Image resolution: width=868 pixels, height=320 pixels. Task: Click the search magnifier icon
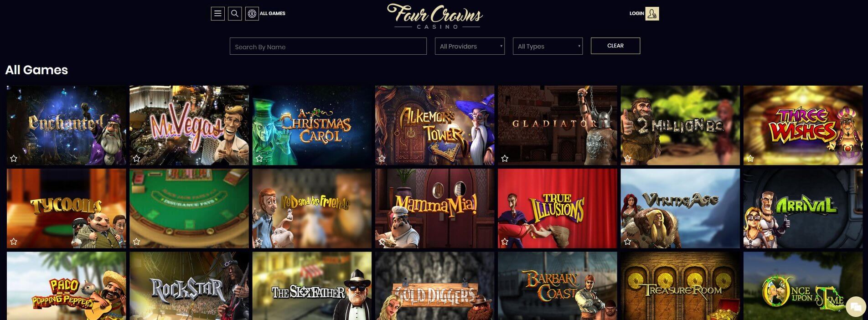point(235,14)
